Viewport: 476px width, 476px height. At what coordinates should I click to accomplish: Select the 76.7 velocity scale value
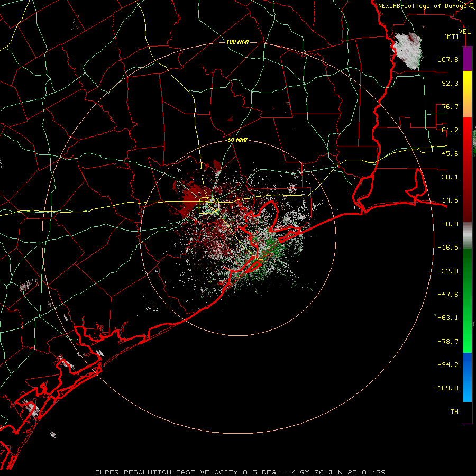[x=450, y=106]
